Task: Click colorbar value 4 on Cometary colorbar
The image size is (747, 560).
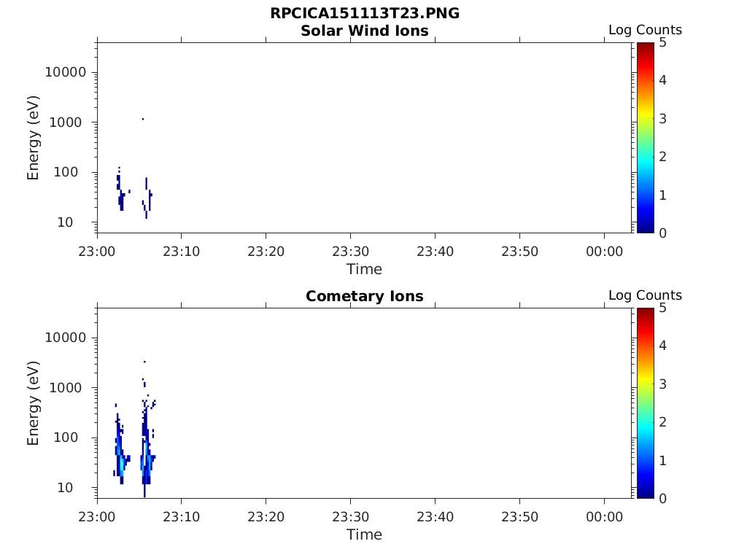Action: pyautogui.click(x=662, y=346)
